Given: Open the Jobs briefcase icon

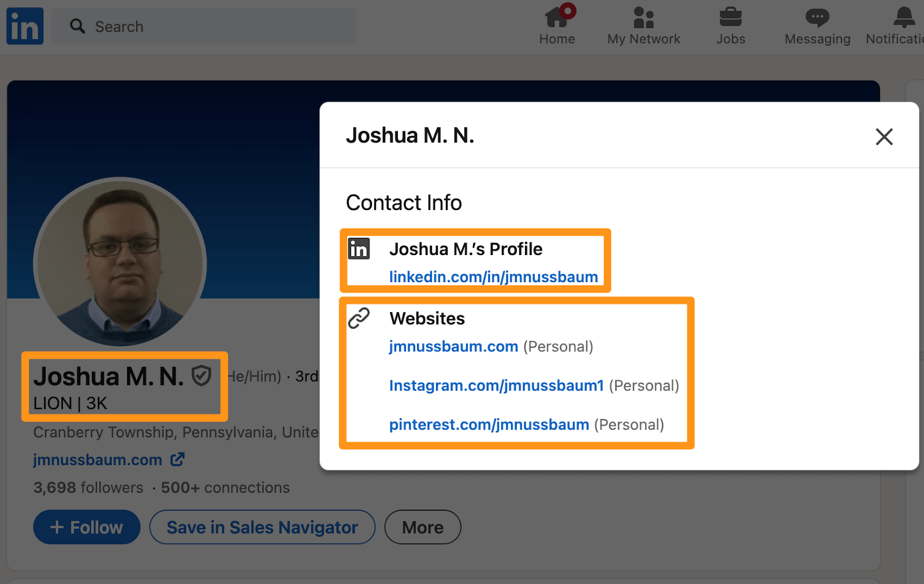Looking at the screenshot, I should coord(731,17).
